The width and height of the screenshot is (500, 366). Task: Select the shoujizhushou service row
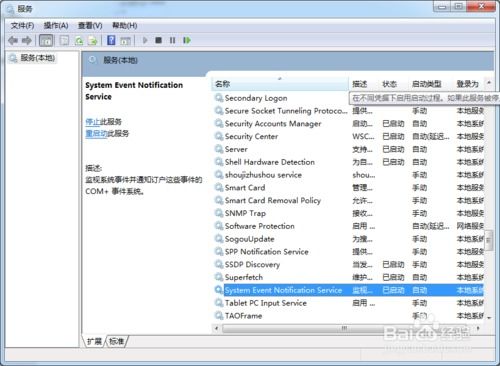348,175
